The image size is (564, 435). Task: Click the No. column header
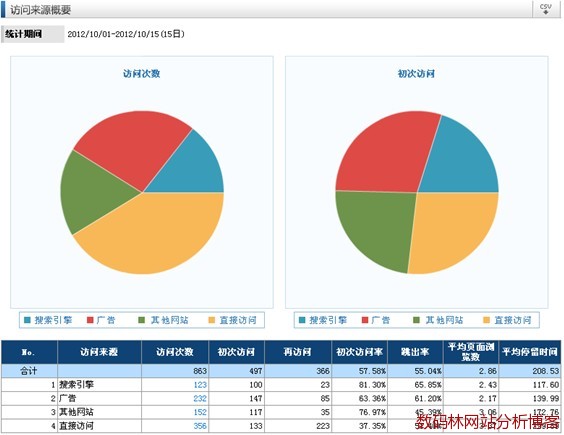(x=29, y=352)
